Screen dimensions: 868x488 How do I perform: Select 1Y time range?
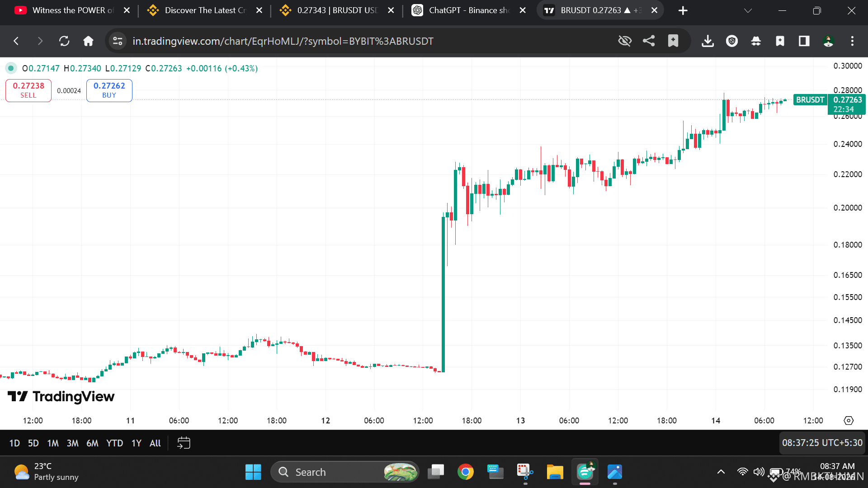tap(137, 443)
